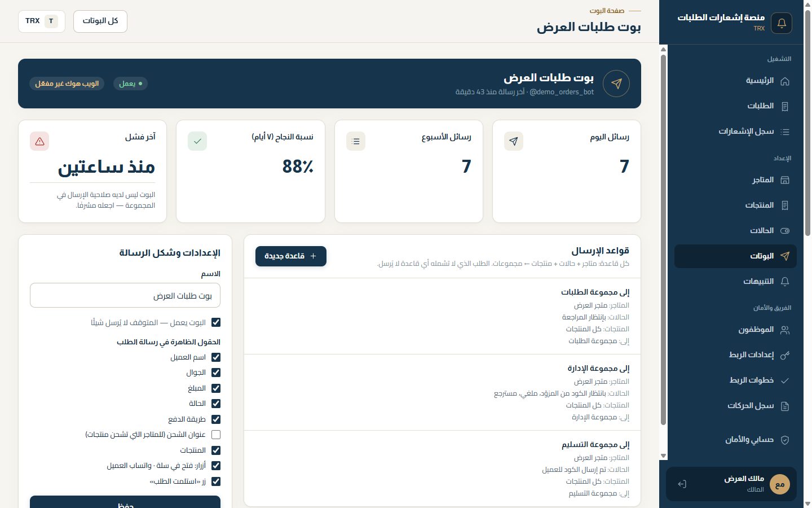Click the paper plane icon in رسائل اليوم card
812x508 pixels.
(513, 141)
